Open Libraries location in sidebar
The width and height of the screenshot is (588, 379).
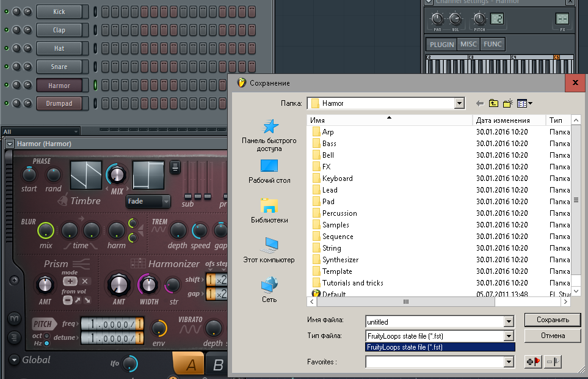[x=269, y=211]
